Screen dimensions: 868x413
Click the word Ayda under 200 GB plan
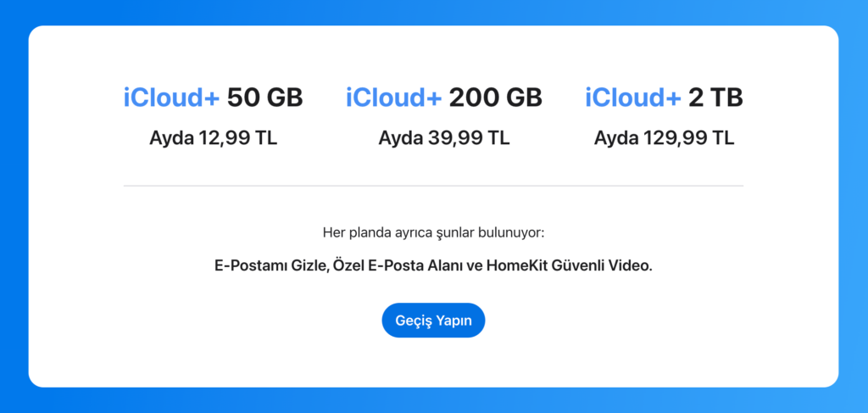tap(400, 137)
